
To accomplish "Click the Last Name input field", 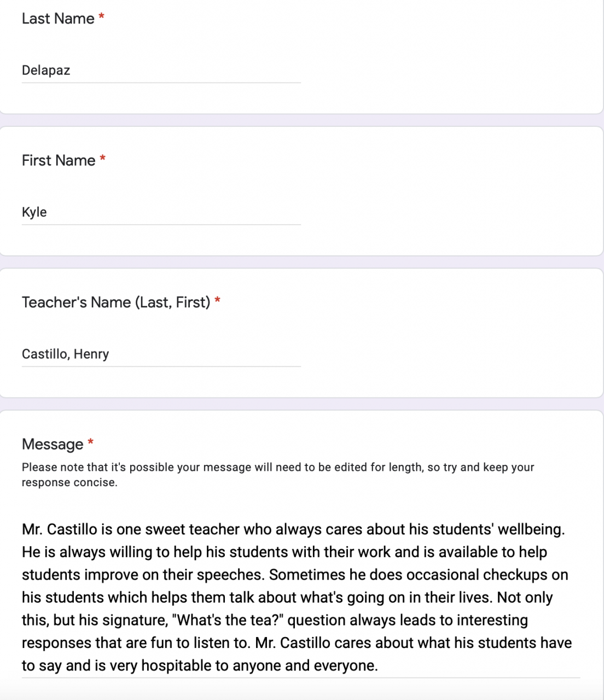I will pyautogui.click(x=161, y=71).
